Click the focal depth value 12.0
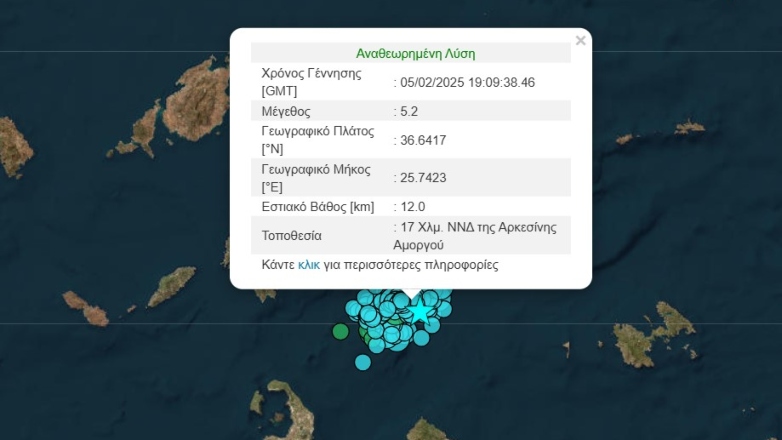The height and width of the screenshot is (440, 782). 411,207
